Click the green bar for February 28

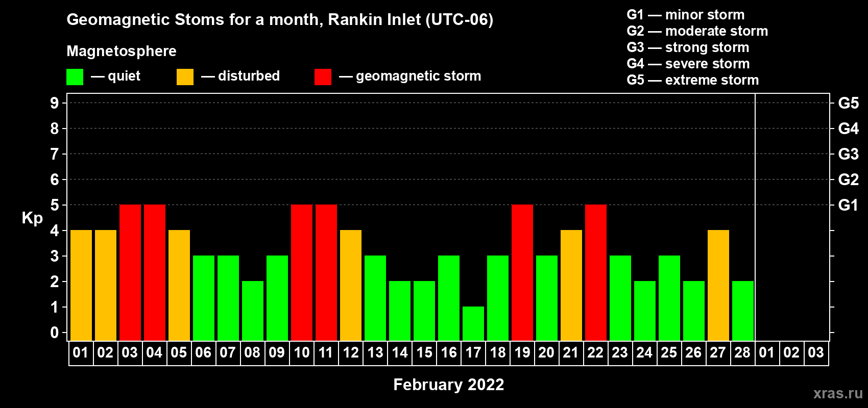pyautogui.click(x=743, y=311)
